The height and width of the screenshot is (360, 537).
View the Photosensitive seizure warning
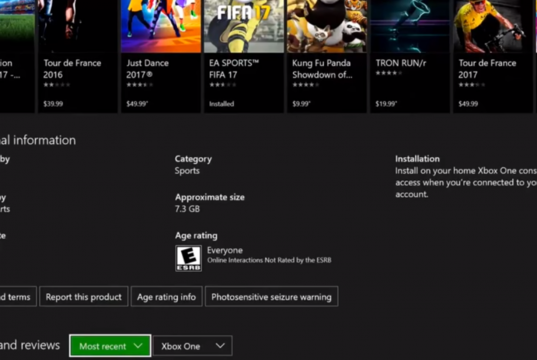[272, 297]
